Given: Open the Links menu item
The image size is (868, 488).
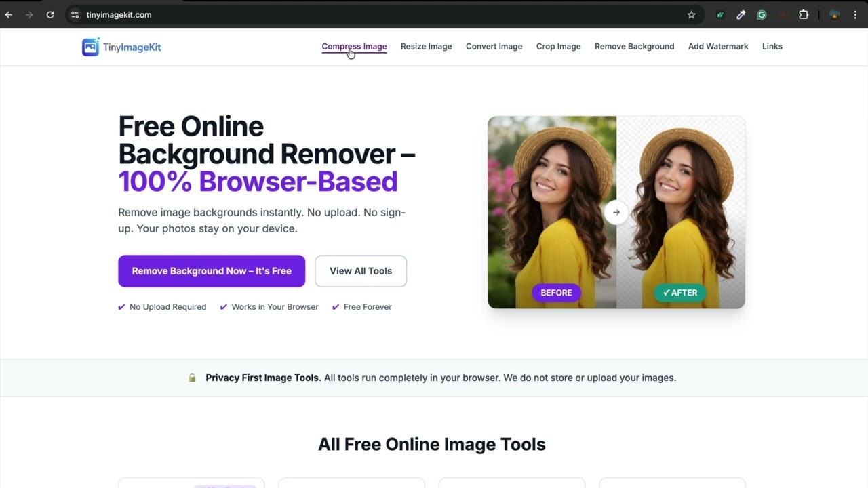Looking at the screenshot, I should point(772,46).
